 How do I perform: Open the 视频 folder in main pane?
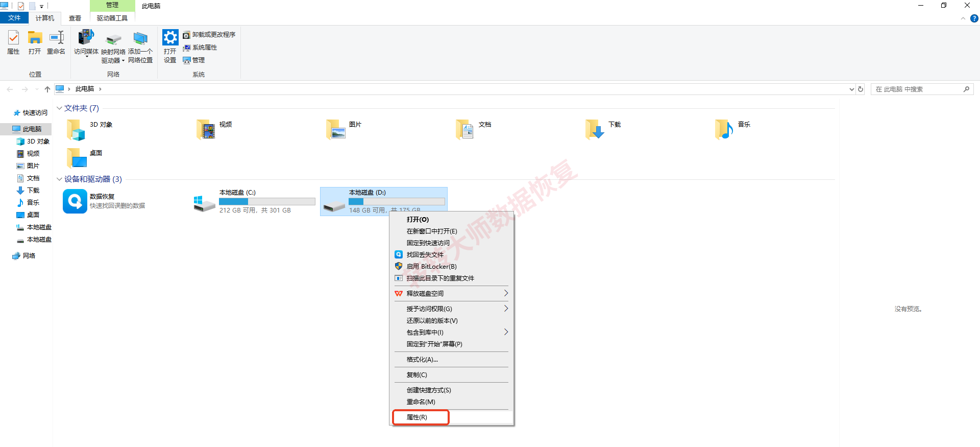[206, 129]
